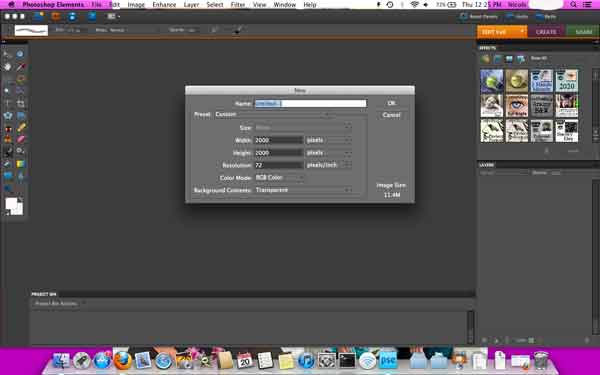Select the Magic Wand tool
The height and width of the screenshot is (375, 600).
click(x=7, y=91)
